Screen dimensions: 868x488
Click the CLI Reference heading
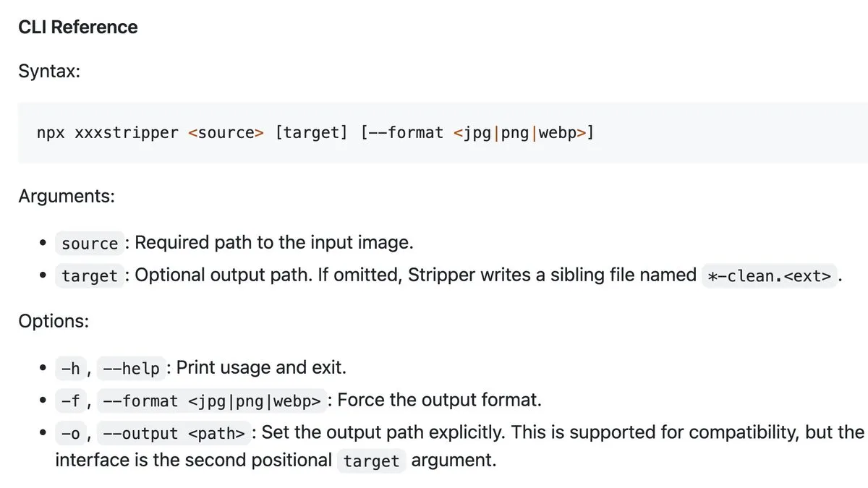pos(78,27)
